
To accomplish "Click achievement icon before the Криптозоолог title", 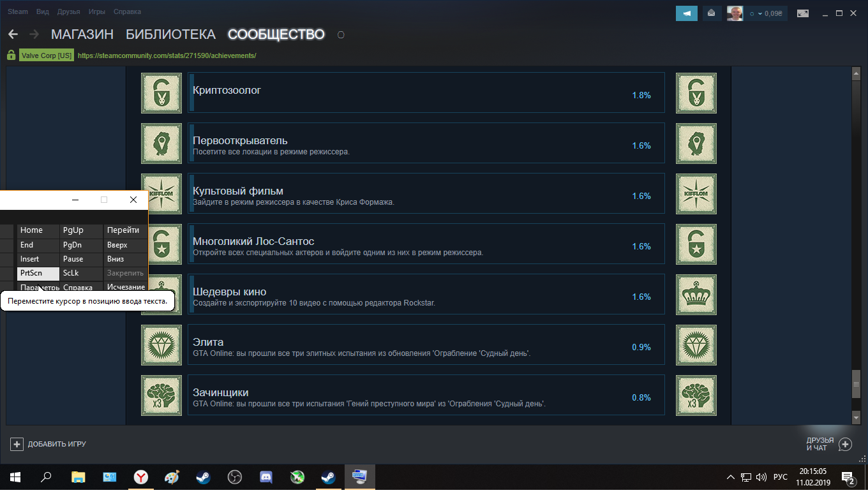I will (x=161, y=93).
